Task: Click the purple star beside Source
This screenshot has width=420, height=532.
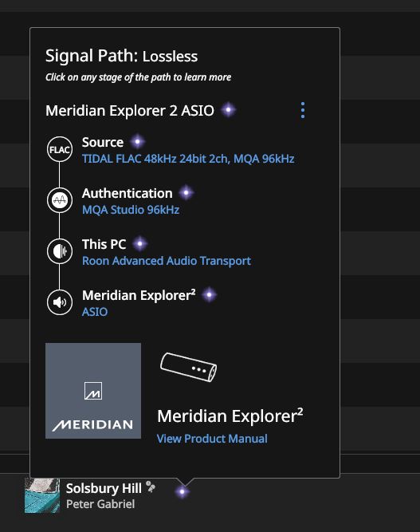Action: coord(137,141)
